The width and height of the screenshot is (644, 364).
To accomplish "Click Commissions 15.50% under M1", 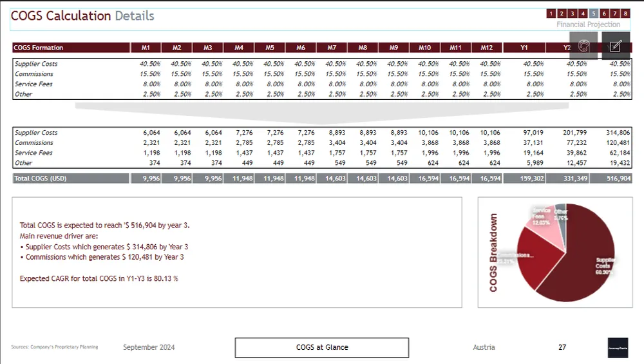I will click(x=150, y=74).
